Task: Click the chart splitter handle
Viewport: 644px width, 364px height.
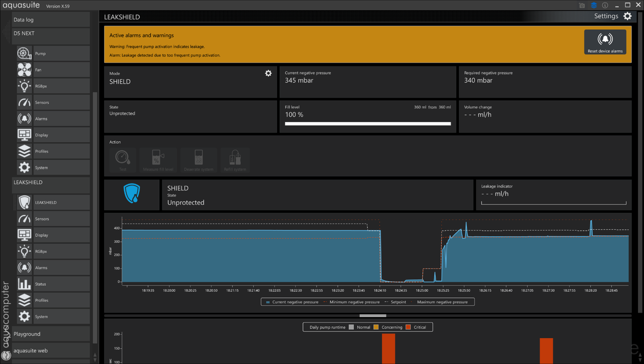Action: click(373, 316)
